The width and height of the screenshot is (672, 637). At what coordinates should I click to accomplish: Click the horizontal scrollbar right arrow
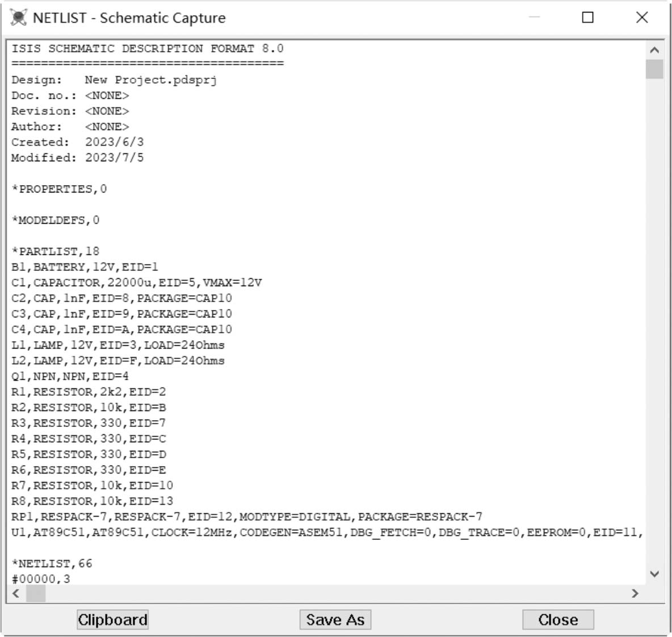click(635, 593)
